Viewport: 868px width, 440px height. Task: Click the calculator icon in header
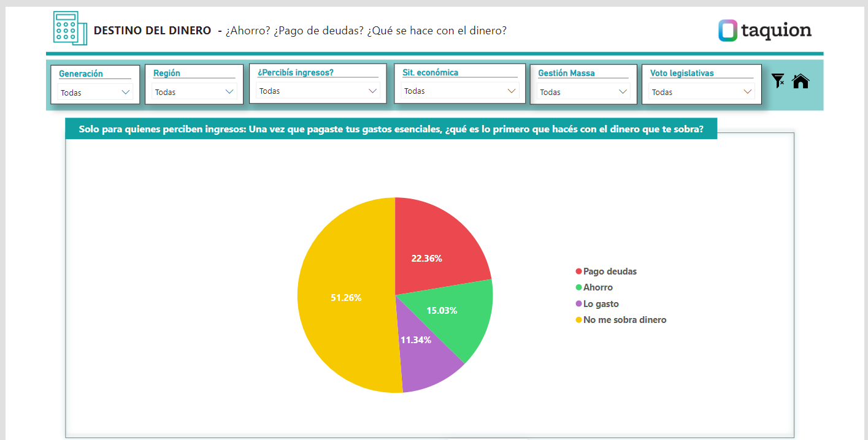pyautogui.click(x=66, y=28)
